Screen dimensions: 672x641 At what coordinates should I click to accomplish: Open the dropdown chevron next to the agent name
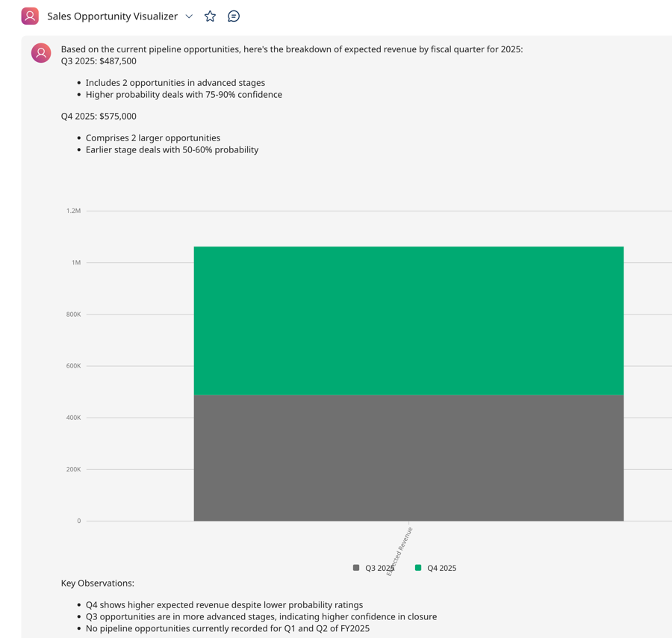[189, 16]
